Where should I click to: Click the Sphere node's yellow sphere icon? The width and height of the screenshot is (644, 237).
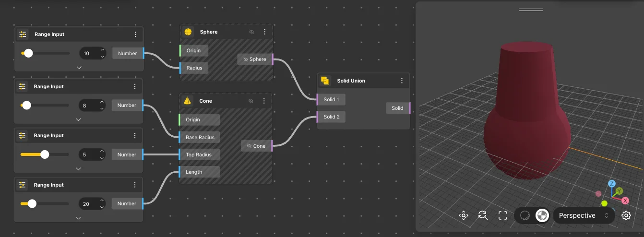click(188, 32)
